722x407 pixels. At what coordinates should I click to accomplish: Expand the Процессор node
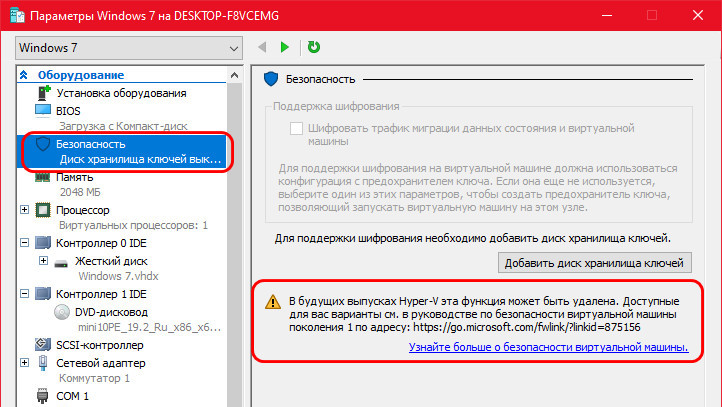coord(24,209)
